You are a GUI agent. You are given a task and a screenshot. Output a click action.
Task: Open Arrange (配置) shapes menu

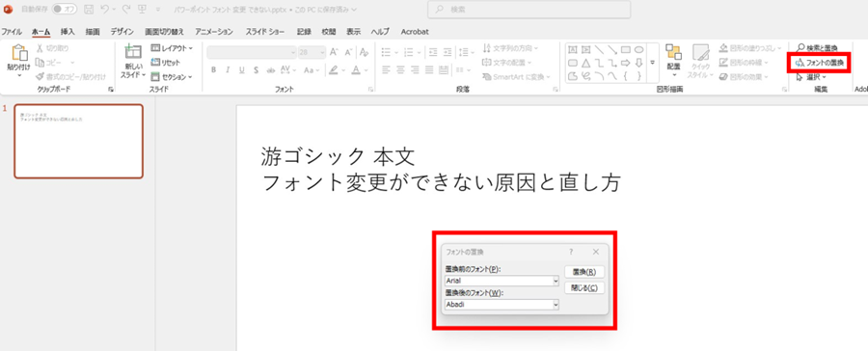click(674, 61)
